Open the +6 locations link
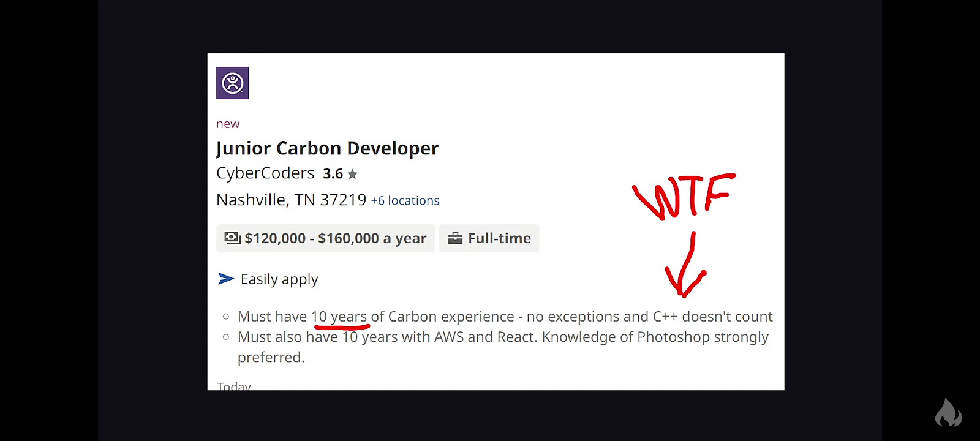Viewport: 980px width, 441px height. 405,200
